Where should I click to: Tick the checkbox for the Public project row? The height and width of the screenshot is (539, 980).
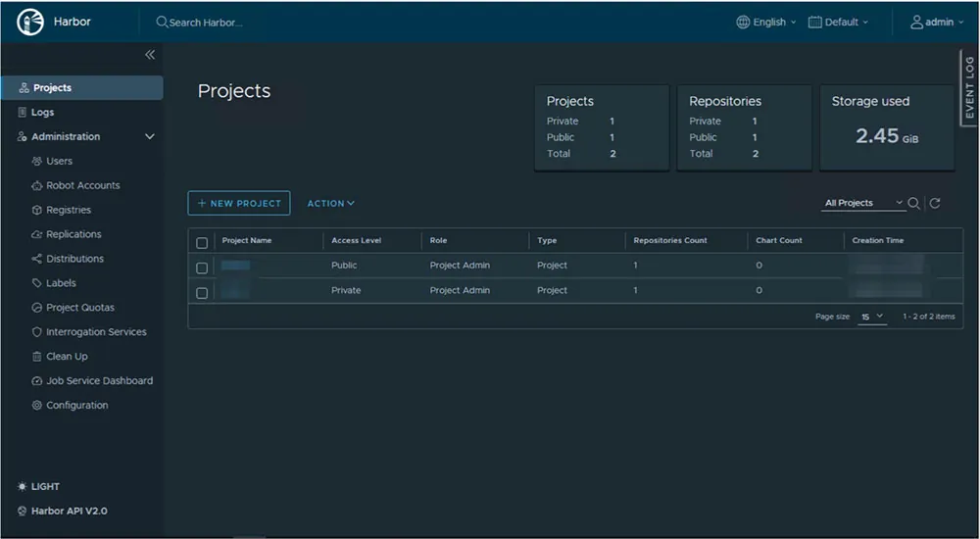click(202, 268)
